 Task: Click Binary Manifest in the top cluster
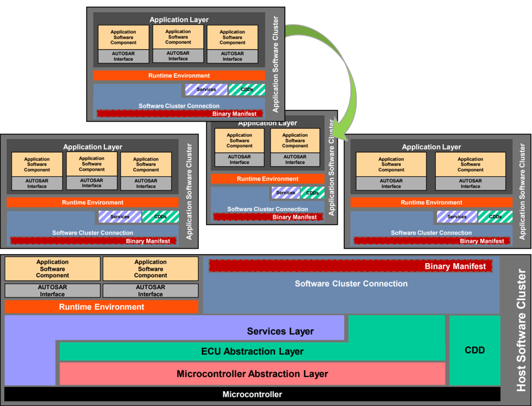[x=179, y=113]
